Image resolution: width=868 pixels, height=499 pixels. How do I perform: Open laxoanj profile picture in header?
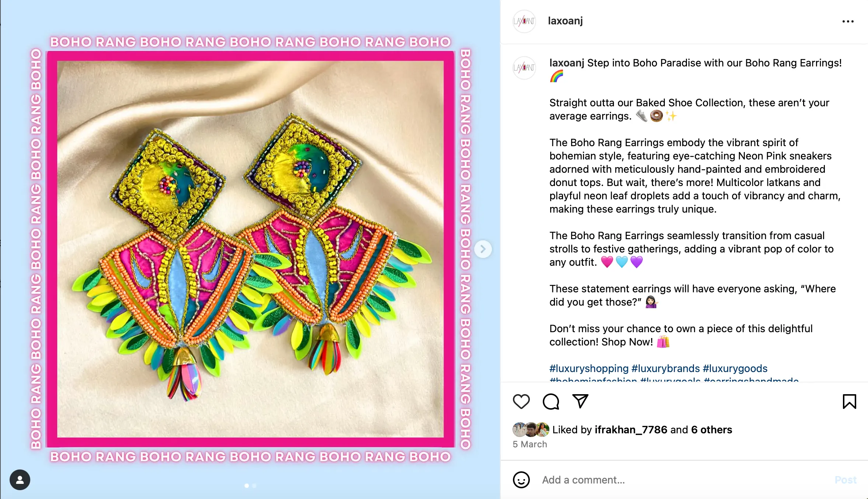[524, 21]
